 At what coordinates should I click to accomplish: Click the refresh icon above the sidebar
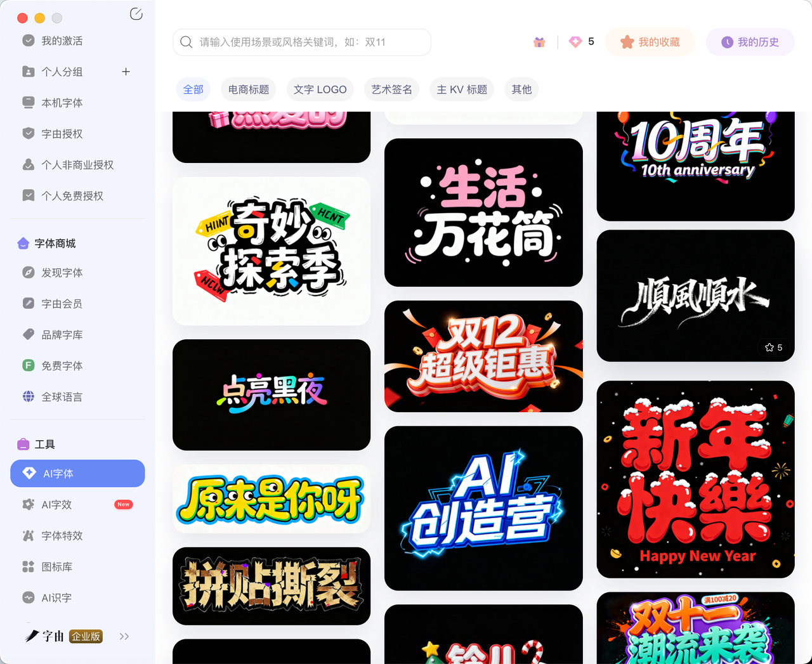[136, 13]
